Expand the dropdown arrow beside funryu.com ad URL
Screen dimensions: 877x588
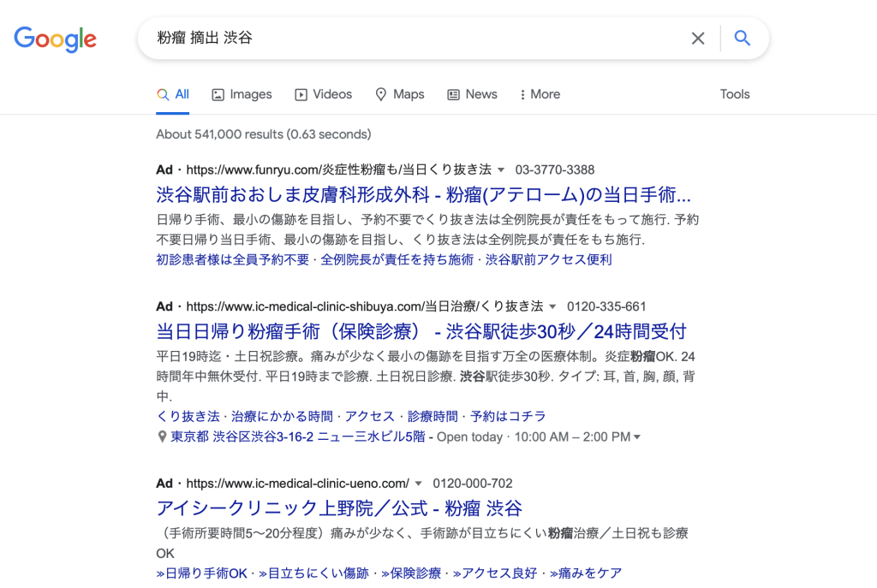[x=501, y=170]
